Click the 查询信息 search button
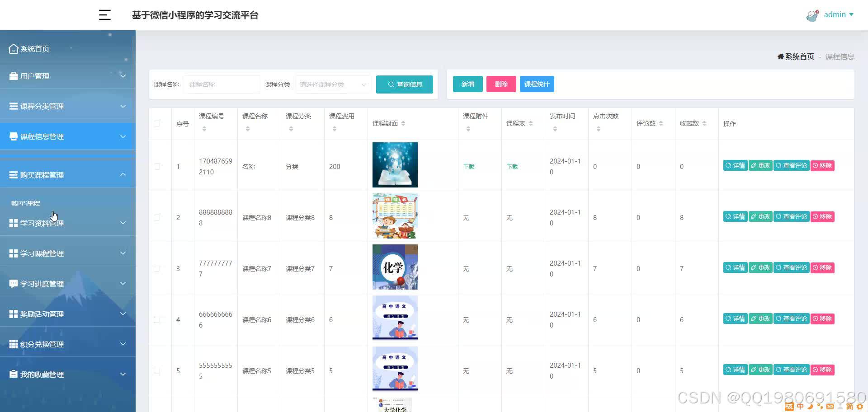 coord(405,84)
